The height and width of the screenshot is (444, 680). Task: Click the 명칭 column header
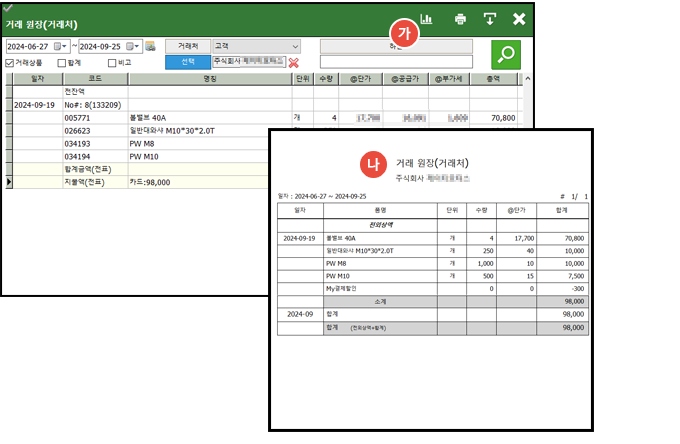tap(209, 77)
